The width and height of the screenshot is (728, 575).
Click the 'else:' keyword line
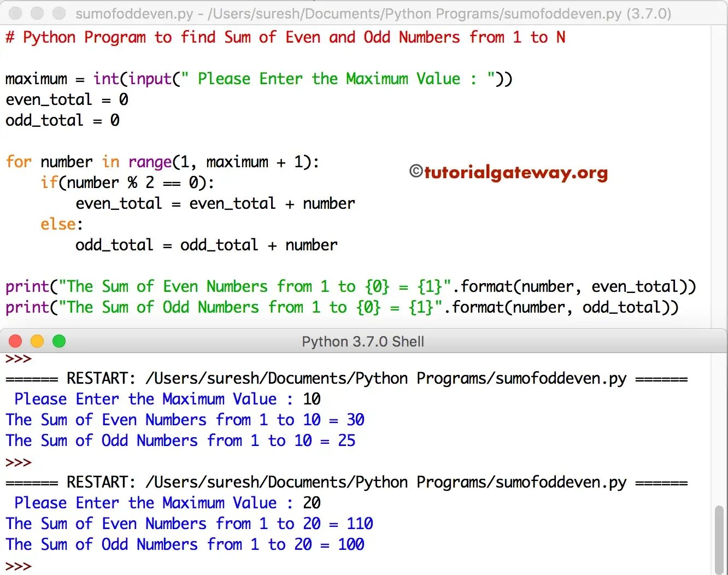[x=62, y=224]
